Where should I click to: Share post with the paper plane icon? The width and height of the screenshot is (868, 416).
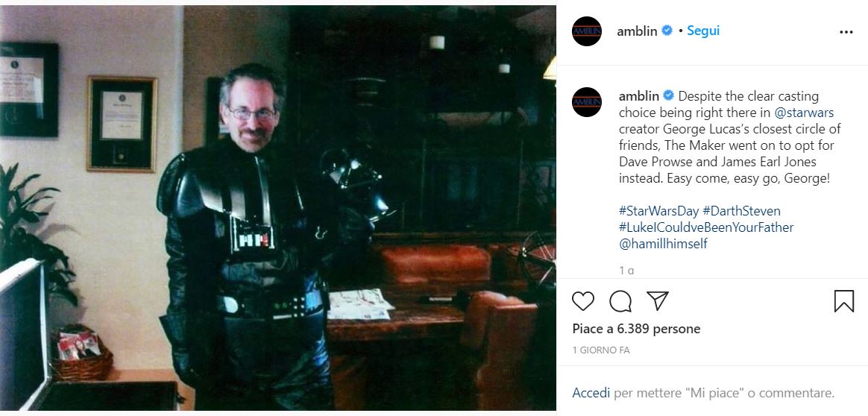(x=658, y=301)
